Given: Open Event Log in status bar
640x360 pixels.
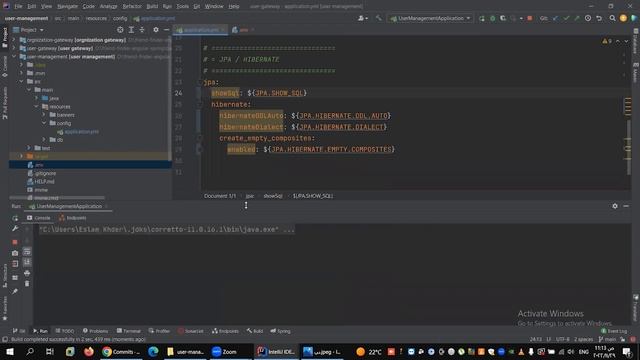Looking at the screenshot, I should click(614, 331).
